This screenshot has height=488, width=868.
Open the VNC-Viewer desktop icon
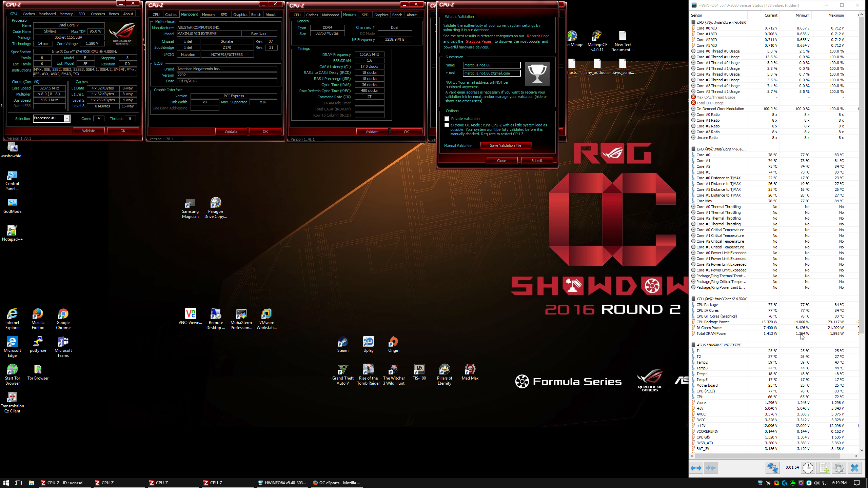190,316
